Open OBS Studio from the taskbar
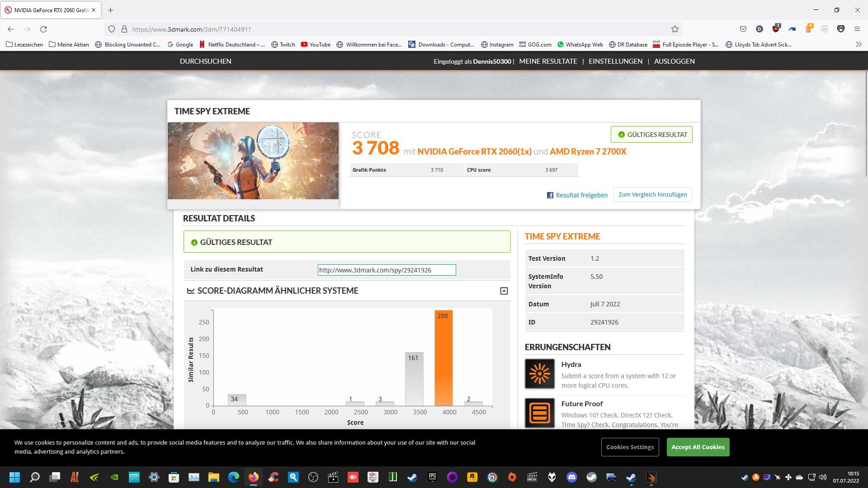868x488 pixels. click(x=313, y=477)
